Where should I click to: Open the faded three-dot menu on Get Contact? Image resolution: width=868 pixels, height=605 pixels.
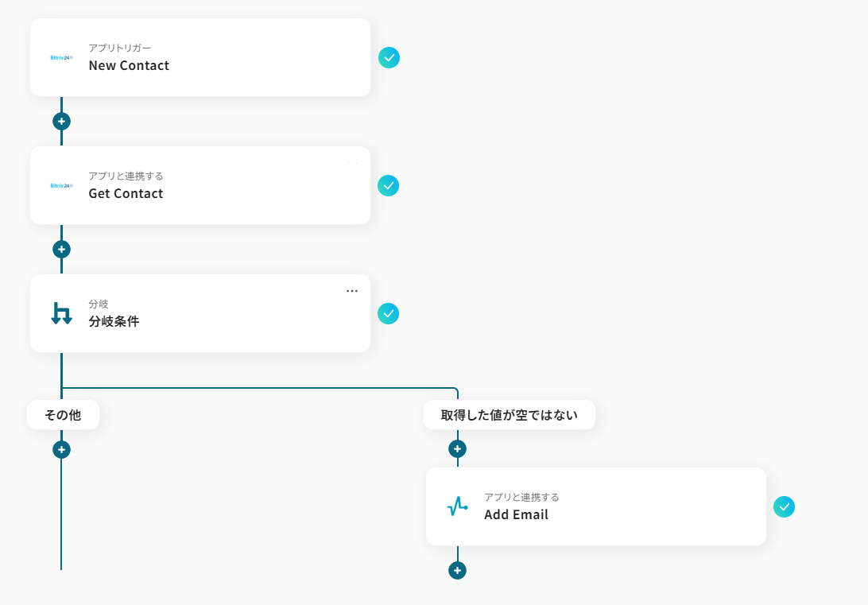[352, 163]
